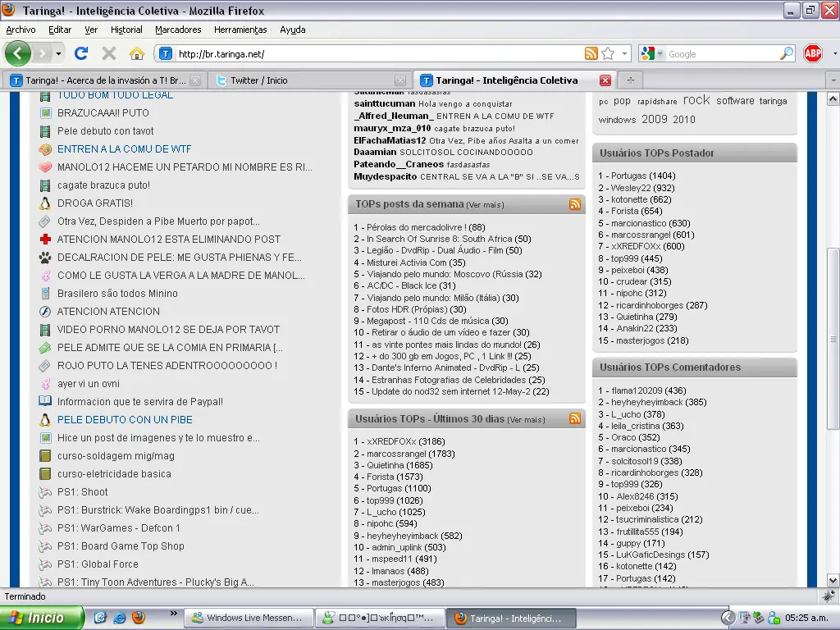840x630 pixels.
Task: Open the Editar menu
Action: click(59, 30)
